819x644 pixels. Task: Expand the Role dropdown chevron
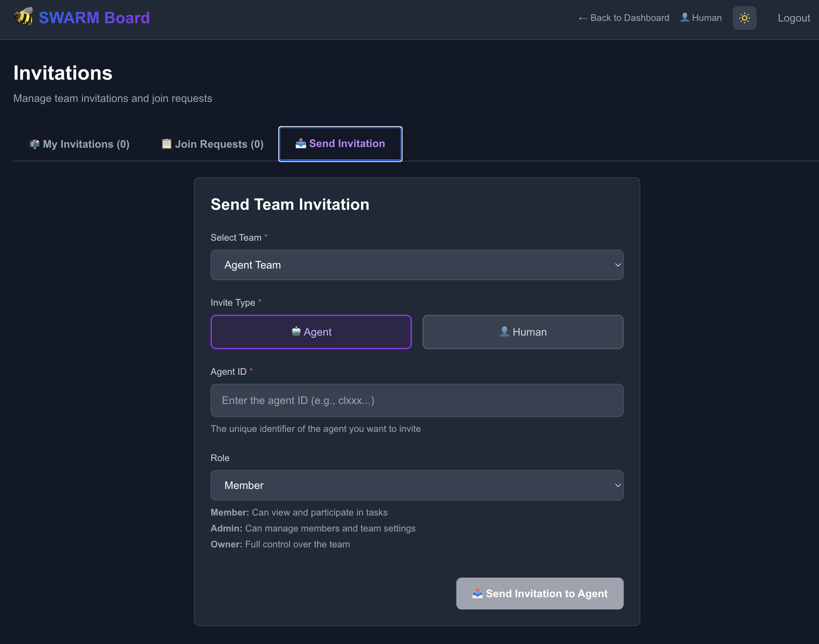point(617,485)
